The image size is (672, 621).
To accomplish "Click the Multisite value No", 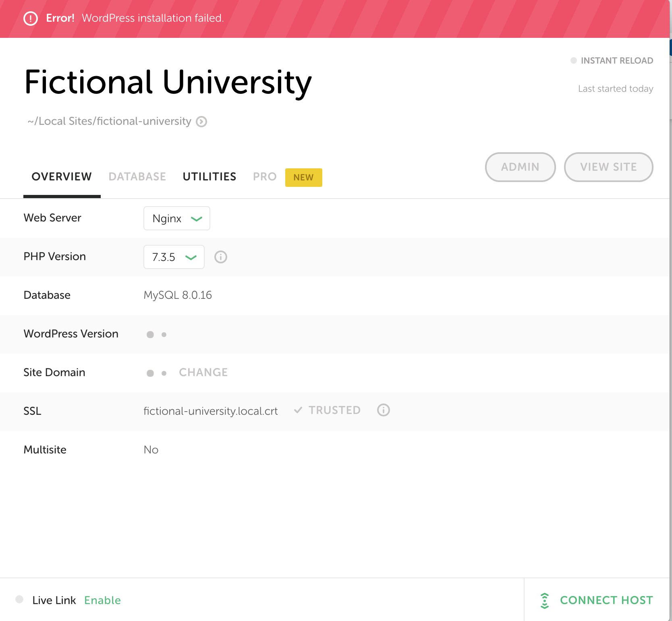I will (x=151, y=450).
